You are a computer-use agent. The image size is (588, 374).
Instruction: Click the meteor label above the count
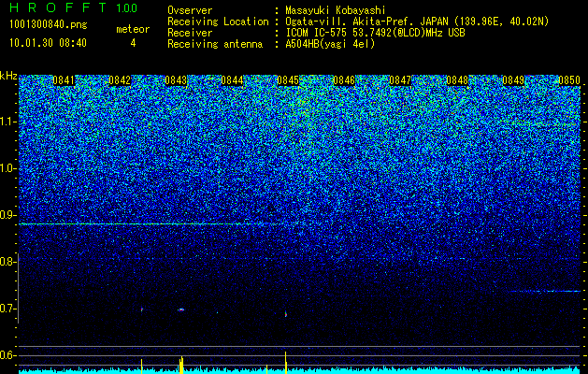coord(133,29)
